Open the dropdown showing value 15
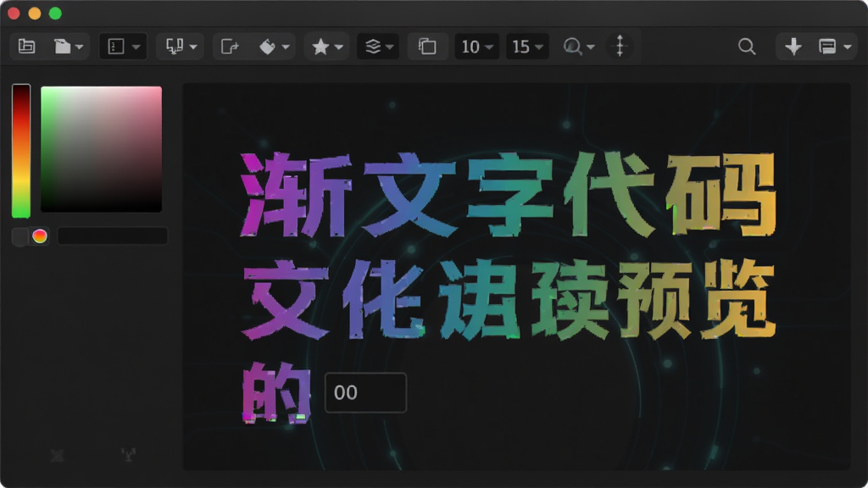The width and height of the screenshot is (868, 488). (527, 46)
